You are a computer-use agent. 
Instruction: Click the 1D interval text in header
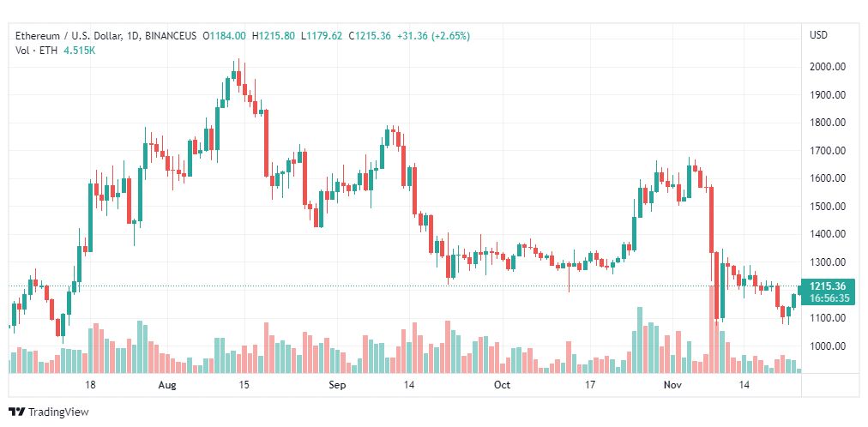click(132, 36)
